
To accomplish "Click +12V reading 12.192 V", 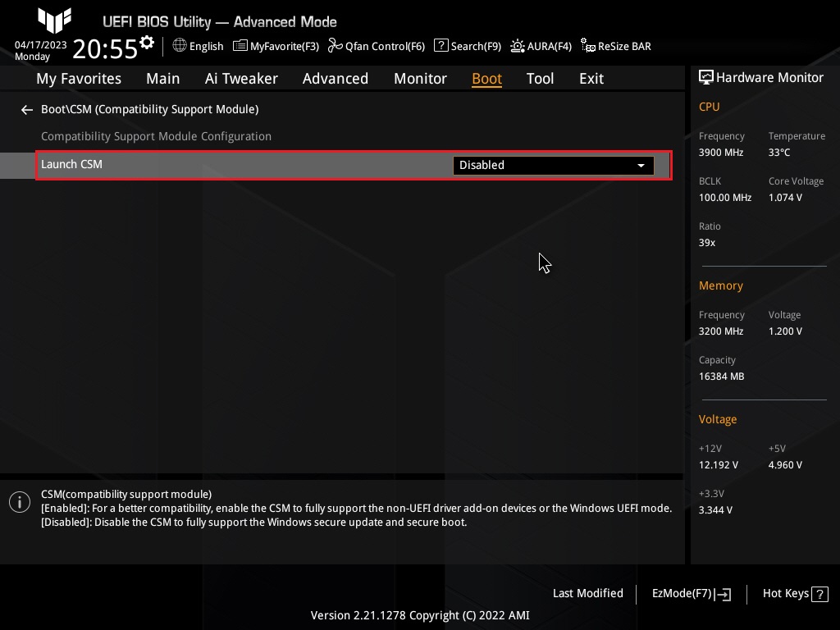I will pyautogui.click(x=718, y=465).
